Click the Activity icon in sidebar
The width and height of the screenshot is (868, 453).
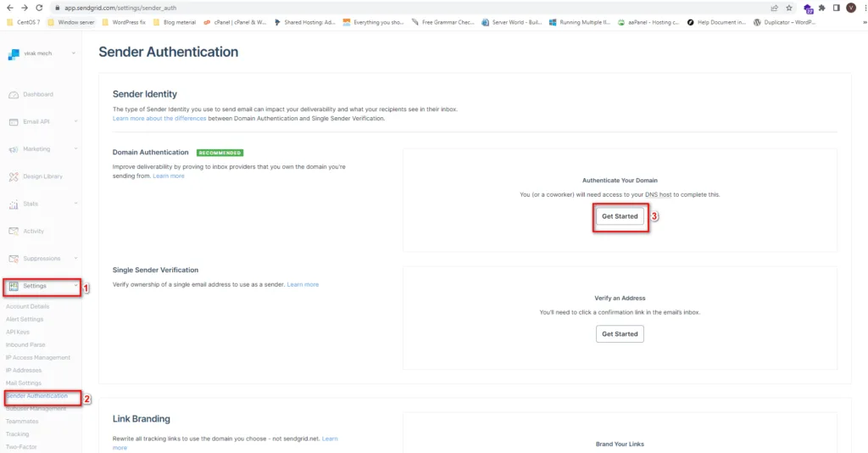click(x=14, y=232)
